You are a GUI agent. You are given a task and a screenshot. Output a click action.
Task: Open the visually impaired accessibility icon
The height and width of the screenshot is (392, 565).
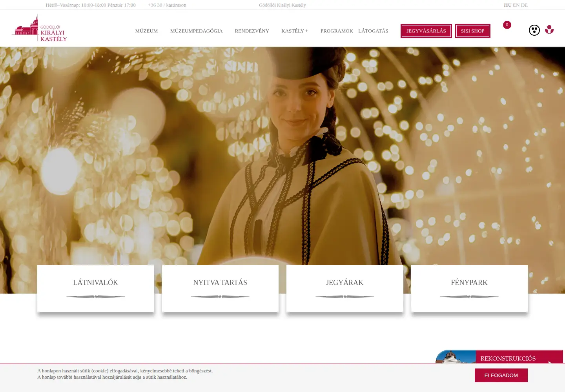click(534, 30)
